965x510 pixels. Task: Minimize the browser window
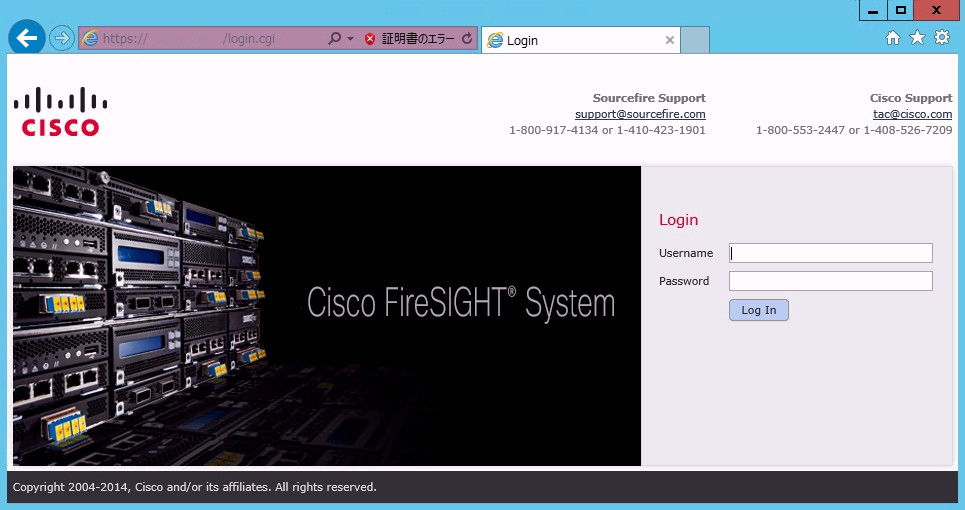pyautogui.click(x=873, y=10)
